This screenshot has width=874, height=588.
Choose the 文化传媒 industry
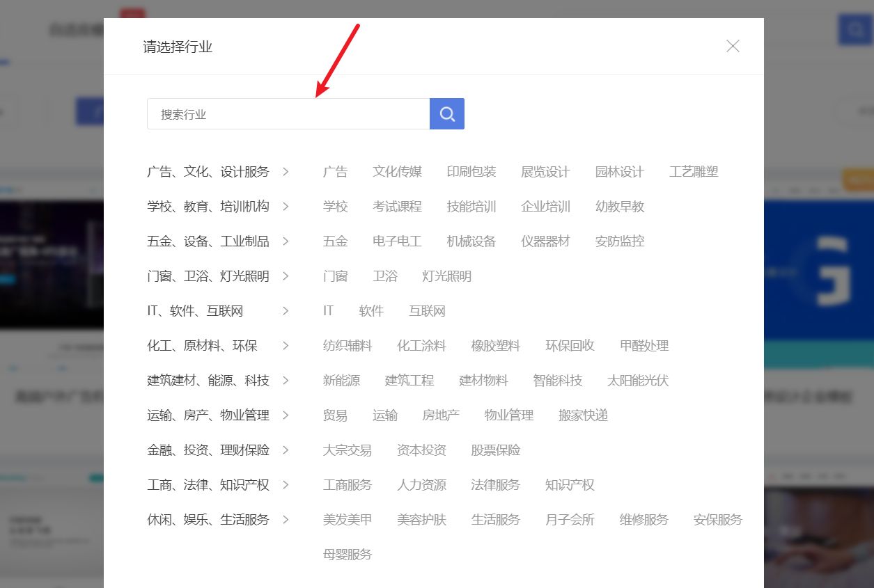click(397, 172)
